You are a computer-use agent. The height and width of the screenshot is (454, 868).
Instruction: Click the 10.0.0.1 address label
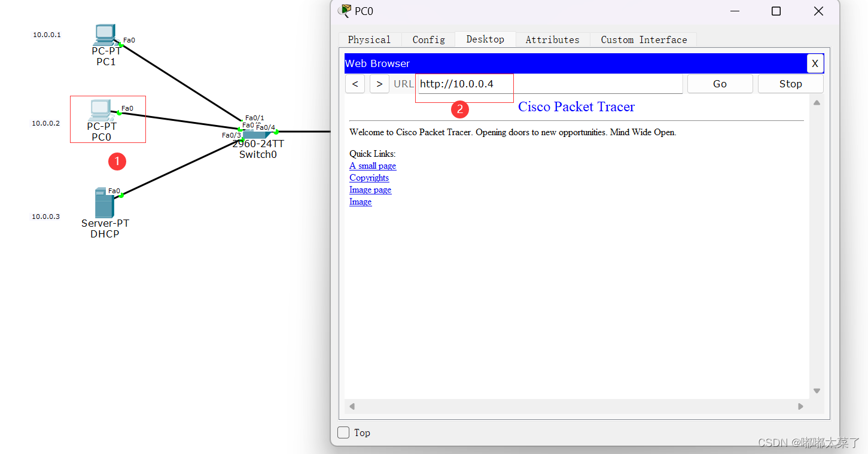click(47, 35)
